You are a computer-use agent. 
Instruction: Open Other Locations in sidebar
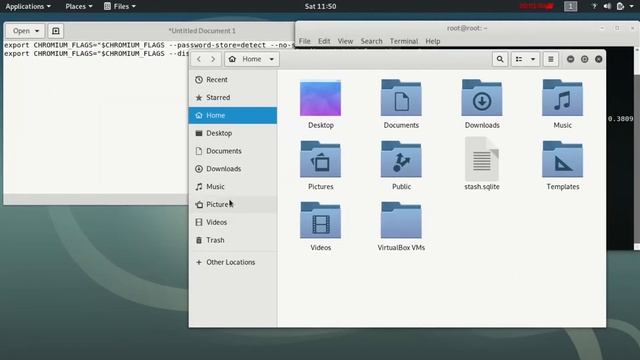tap(233, 262)
